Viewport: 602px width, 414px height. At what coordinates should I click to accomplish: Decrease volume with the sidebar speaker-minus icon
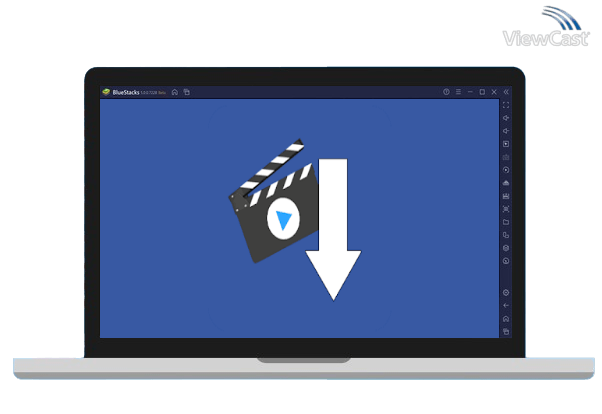click(506, 131)
